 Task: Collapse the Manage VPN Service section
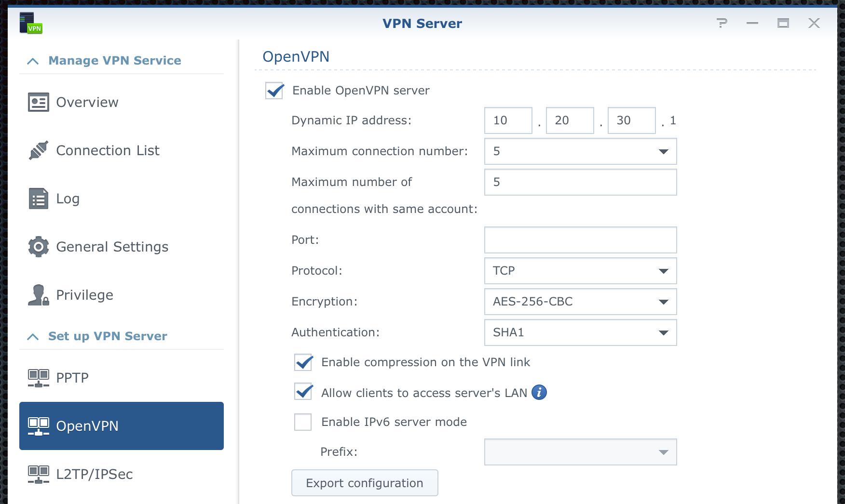point(33,61)
